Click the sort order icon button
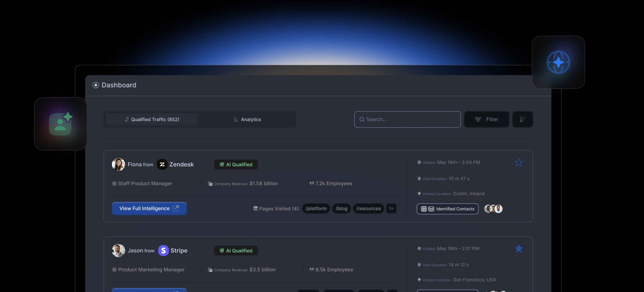 tap(523, 119)
